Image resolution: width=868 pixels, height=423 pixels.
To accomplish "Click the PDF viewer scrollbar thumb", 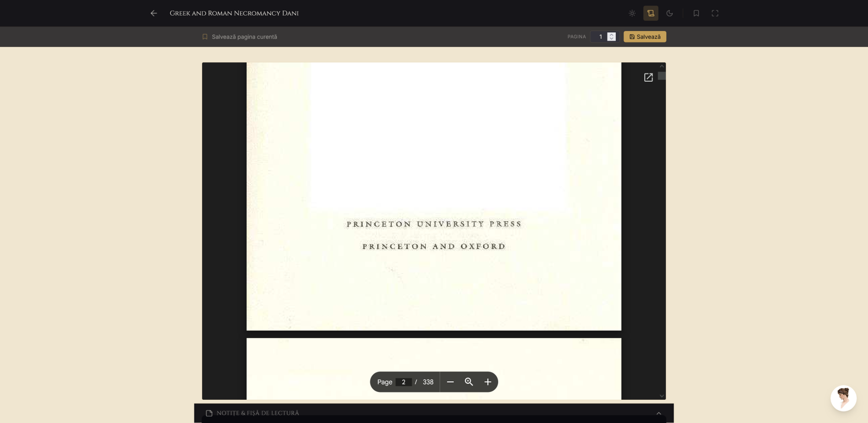I will 662,76.
